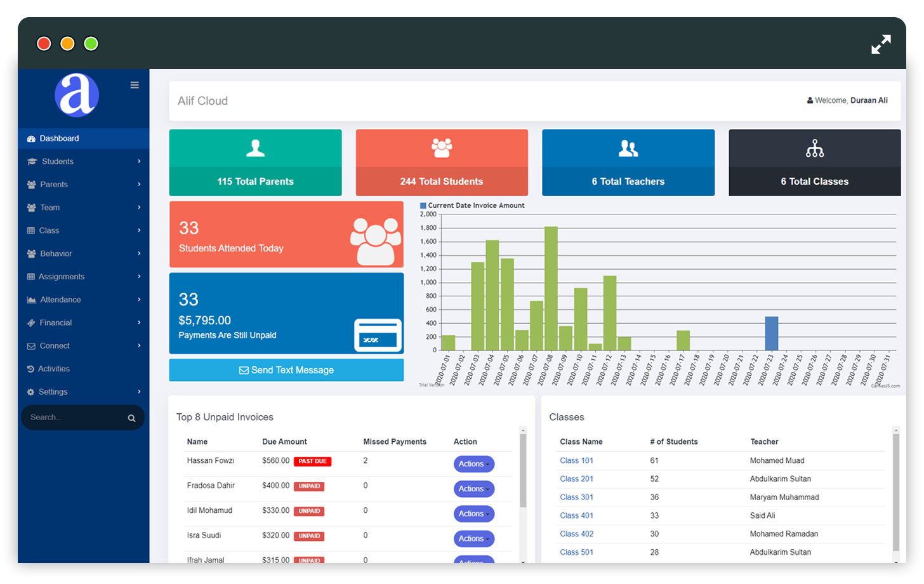
Task: Expand the Financial sidebar section
Action: [55, 322]
